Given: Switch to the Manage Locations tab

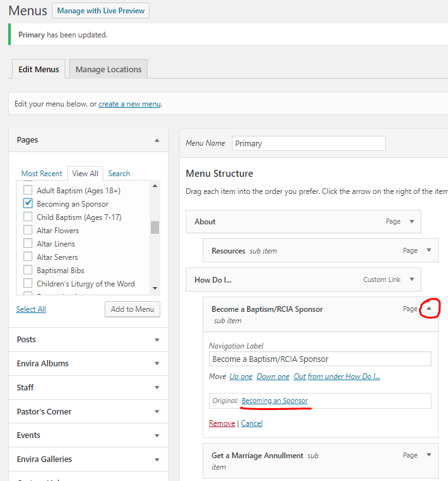Looking at the screenshot, I should (x=108, y=70).
